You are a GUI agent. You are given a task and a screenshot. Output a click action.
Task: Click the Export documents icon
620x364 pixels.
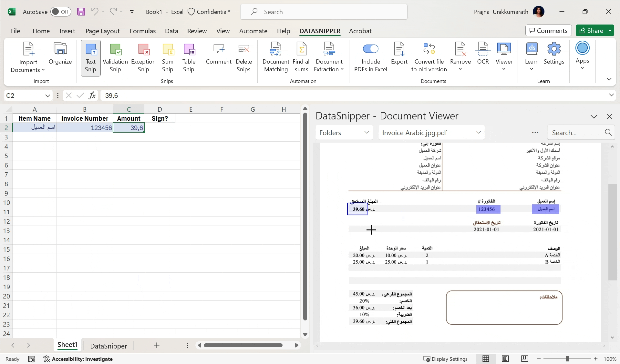[x=399, y=54]
